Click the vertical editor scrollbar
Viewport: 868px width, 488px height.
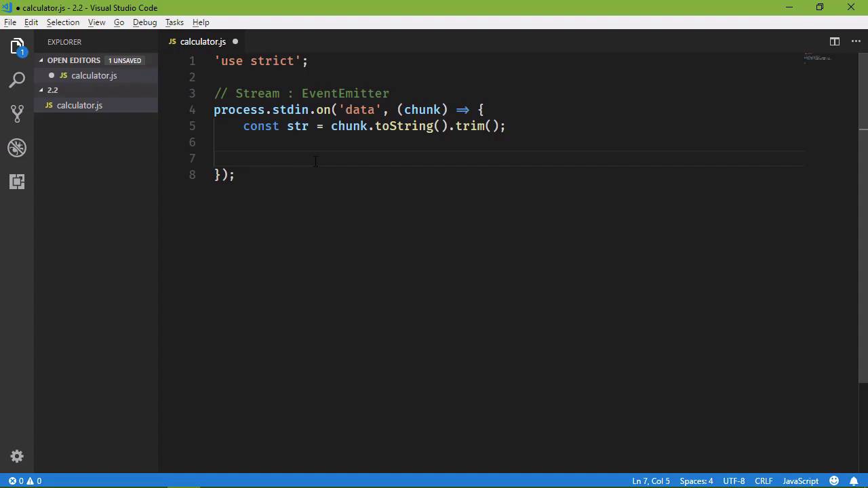tap(863, 217)
